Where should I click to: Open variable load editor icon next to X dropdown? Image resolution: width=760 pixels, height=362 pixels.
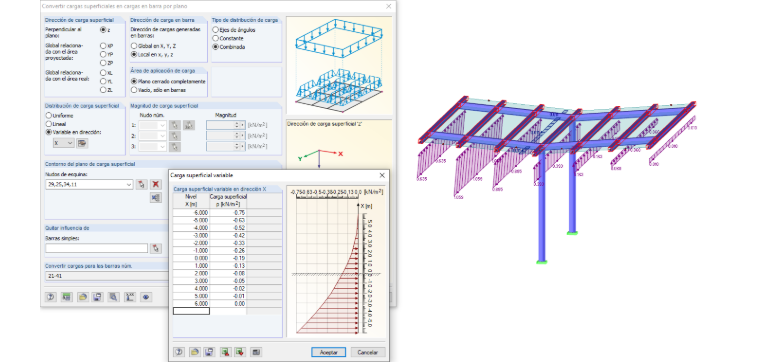click(82, 143)
